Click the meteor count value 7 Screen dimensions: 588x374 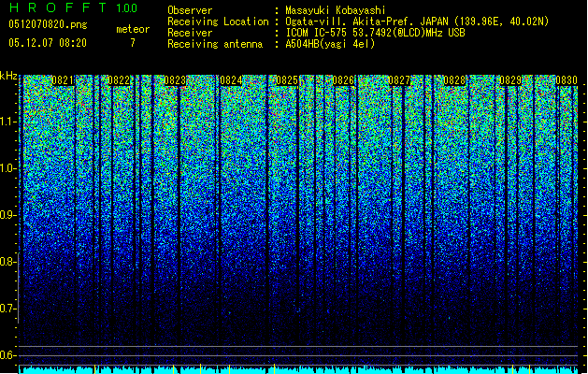(x=133, y=43)
